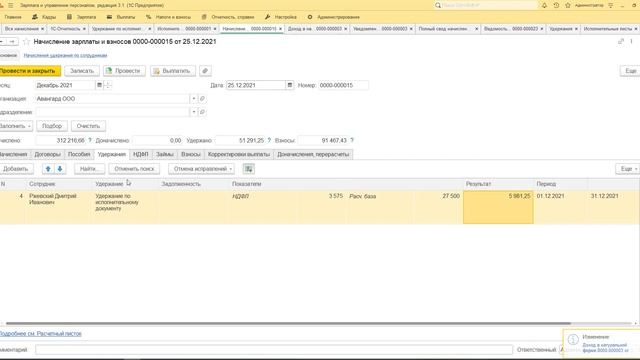This screenshot has height=360, width=640.
Task: Open Отчетность, справки section
Action: 228,17
